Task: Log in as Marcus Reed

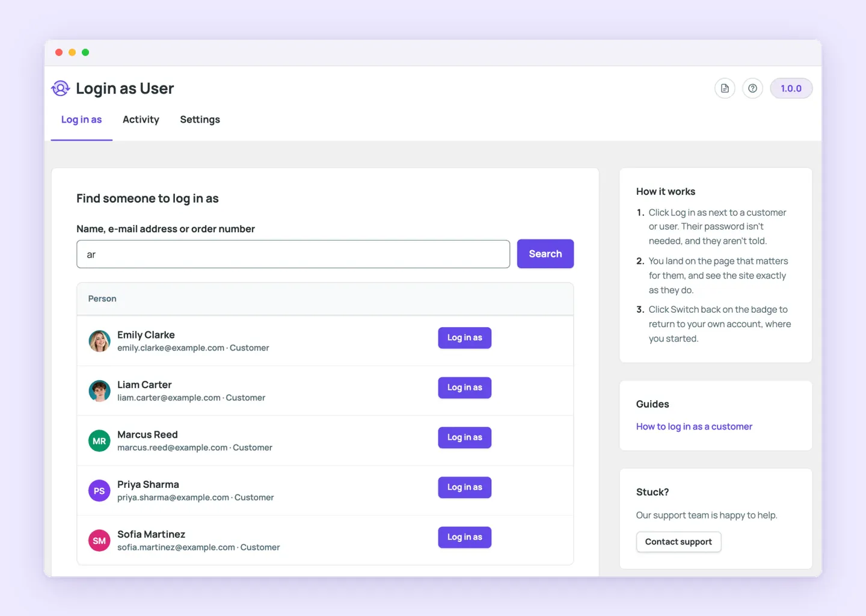Action: tap(464, 437)
